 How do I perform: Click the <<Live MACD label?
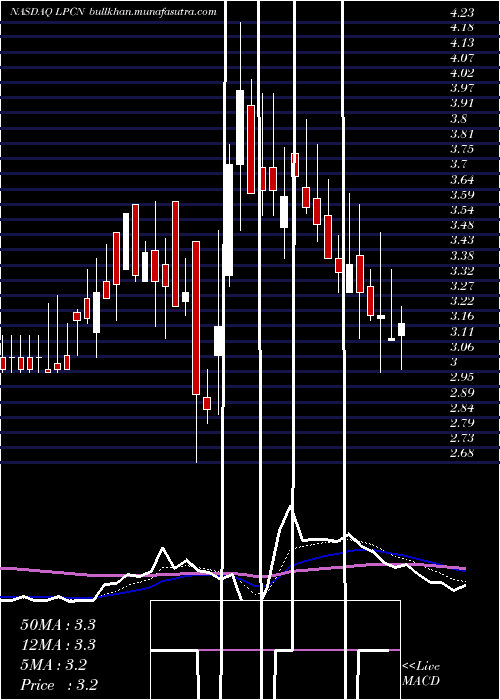(421, 673)
